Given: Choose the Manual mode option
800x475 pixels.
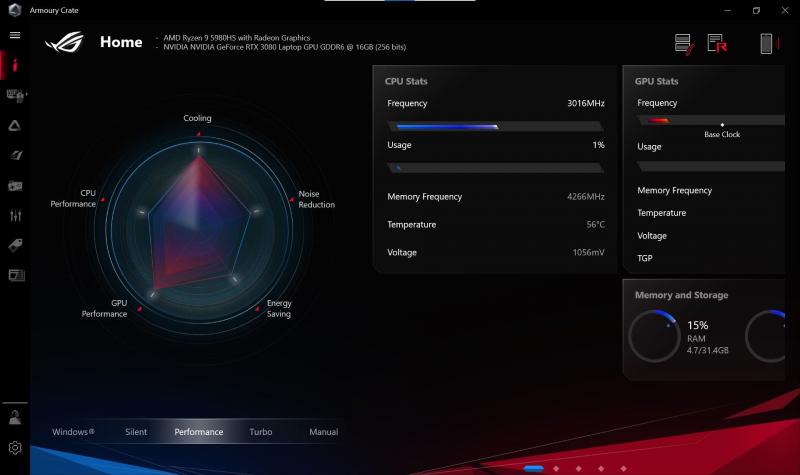Looking at the screenshot, I should point(324,432).
